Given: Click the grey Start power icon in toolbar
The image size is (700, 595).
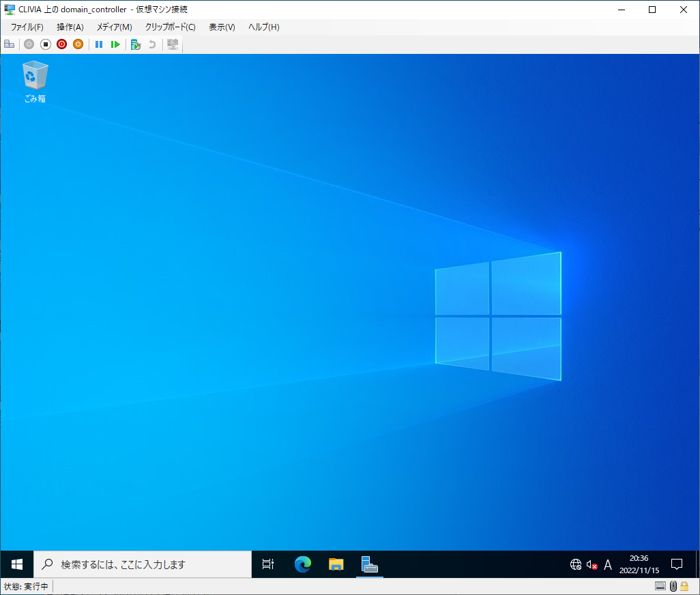Looking at the screenshot, I should 29,44.
